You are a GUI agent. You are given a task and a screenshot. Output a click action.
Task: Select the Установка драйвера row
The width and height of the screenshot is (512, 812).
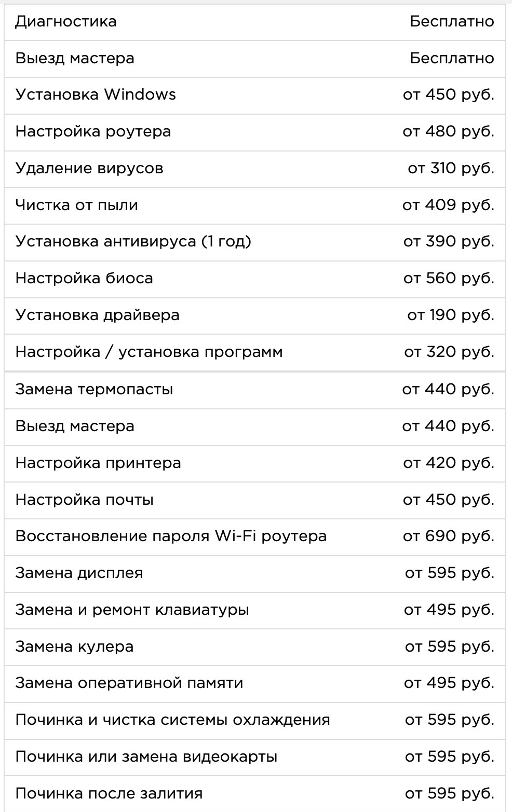tap(97, 315)
